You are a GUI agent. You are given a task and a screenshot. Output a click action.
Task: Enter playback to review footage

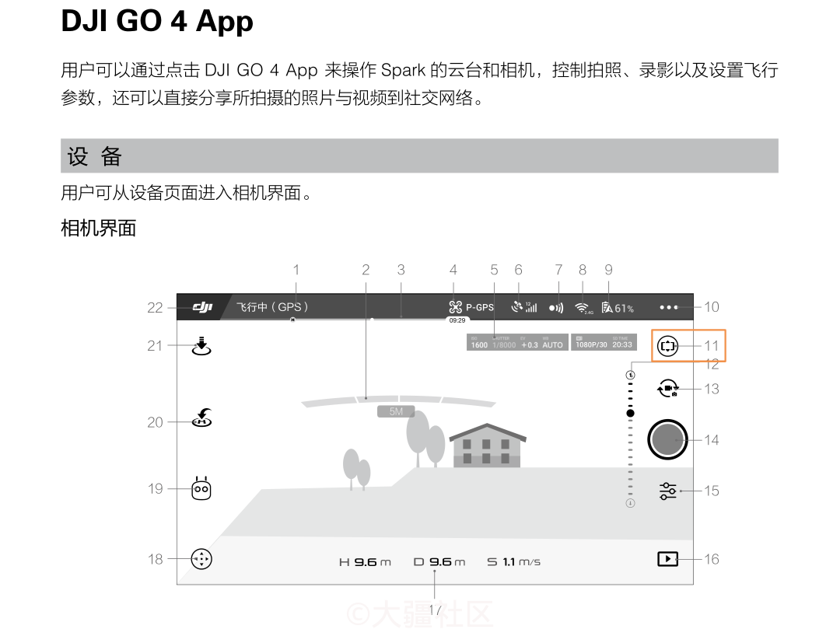pyautogui.click(x=667, y=558)
